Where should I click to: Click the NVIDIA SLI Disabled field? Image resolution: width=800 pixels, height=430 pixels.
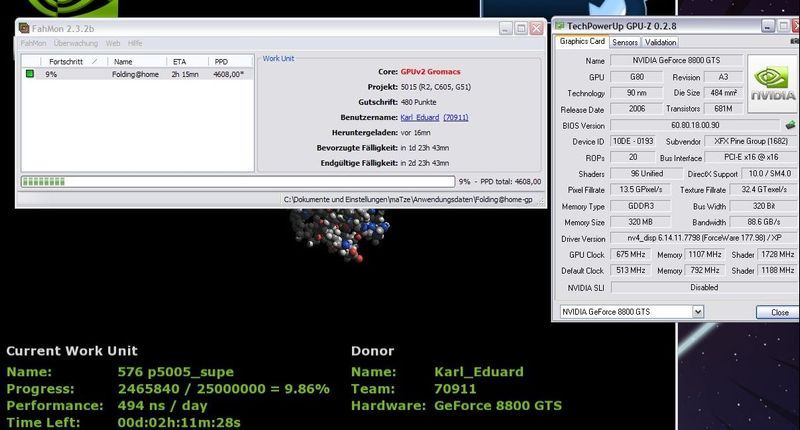click(704, 287)
